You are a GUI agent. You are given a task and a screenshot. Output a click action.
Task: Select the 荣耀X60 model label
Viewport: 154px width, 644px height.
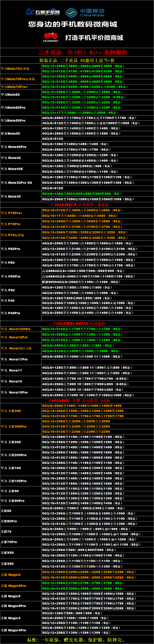7,564
